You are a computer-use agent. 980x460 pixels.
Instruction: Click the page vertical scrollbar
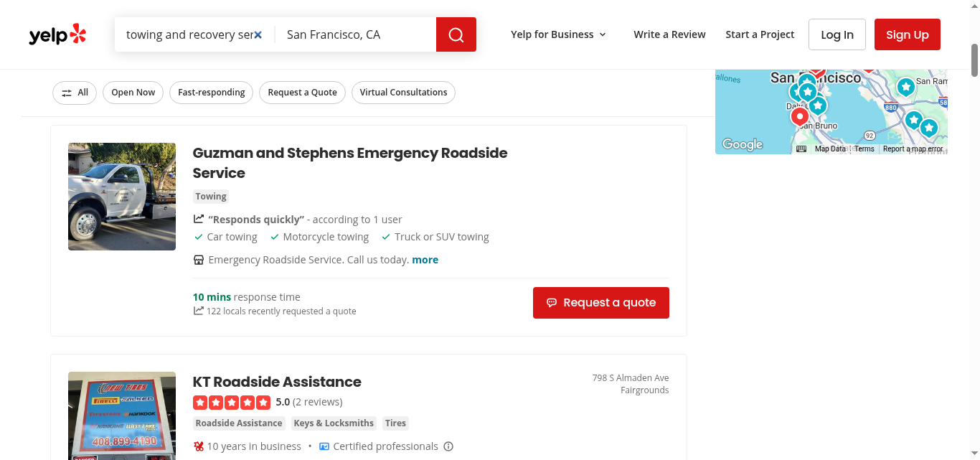click(974, 60)
